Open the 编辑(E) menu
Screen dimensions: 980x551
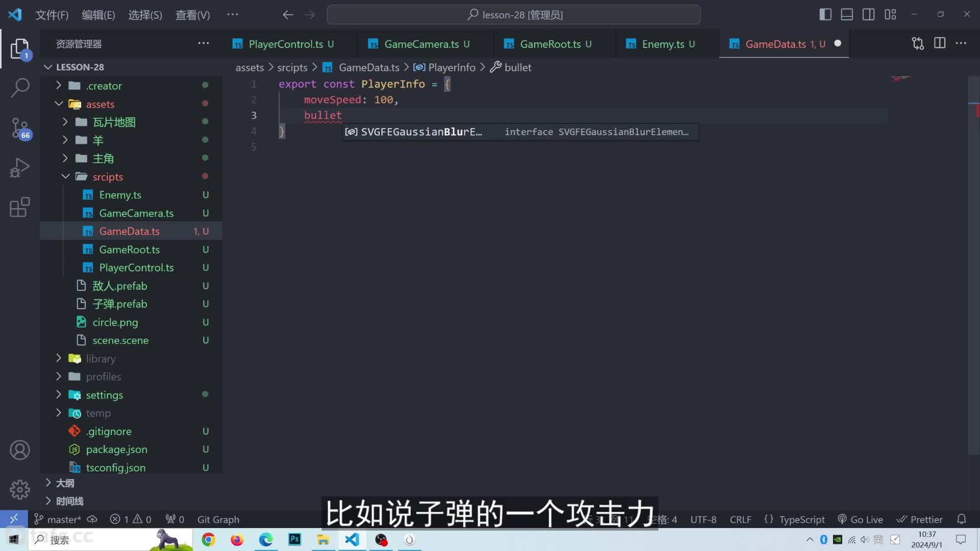click(99, 15)
